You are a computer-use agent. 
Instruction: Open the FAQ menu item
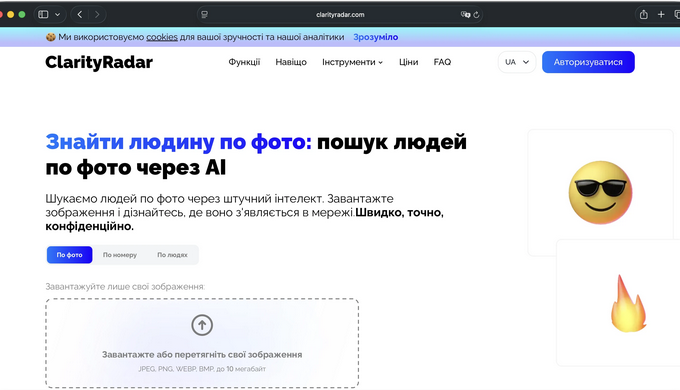pos(442,62)
